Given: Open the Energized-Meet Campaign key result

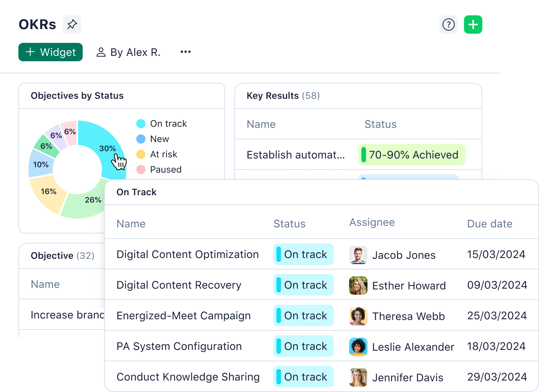Looking at the screenshot, I should [183, 315].
